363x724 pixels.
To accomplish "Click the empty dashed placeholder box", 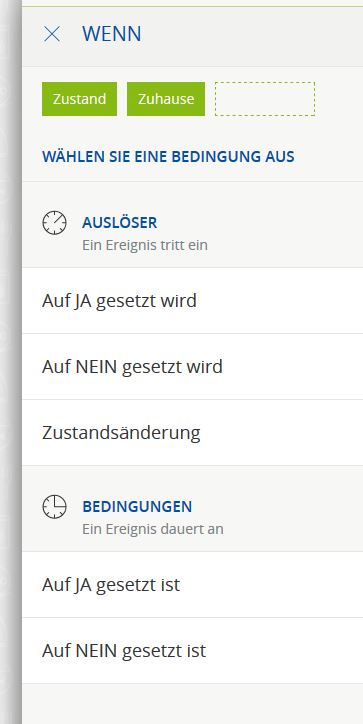I will tap(265, 99).
